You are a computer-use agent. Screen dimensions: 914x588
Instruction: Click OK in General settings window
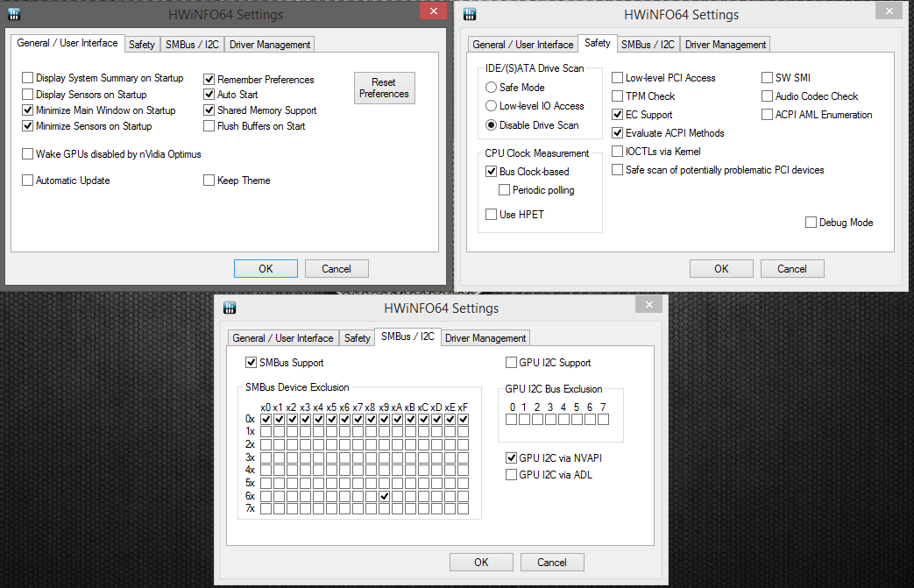click(266, 269)
